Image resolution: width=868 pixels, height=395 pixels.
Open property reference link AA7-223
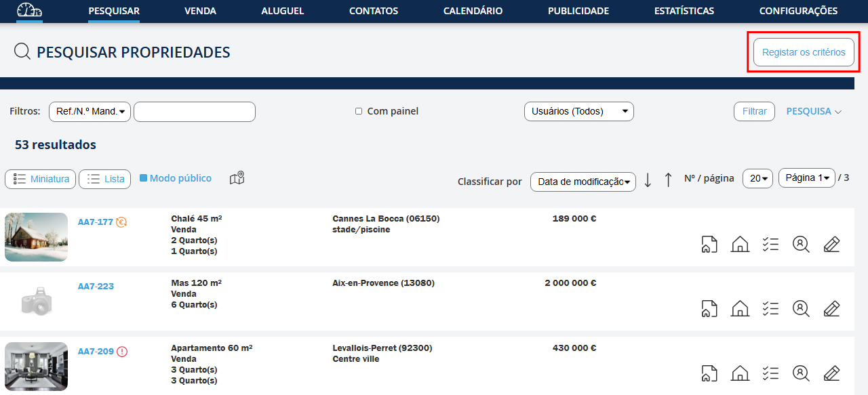coord(96,287)
